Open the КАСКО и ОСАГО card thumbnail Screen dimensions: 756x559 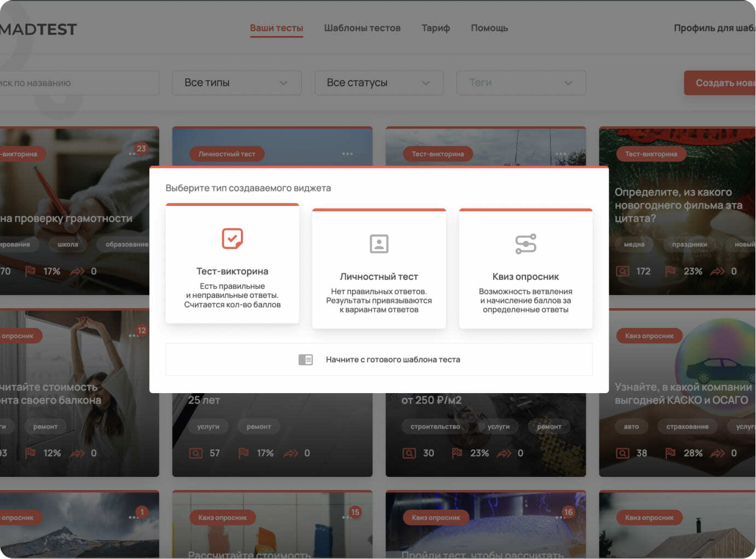677,393
